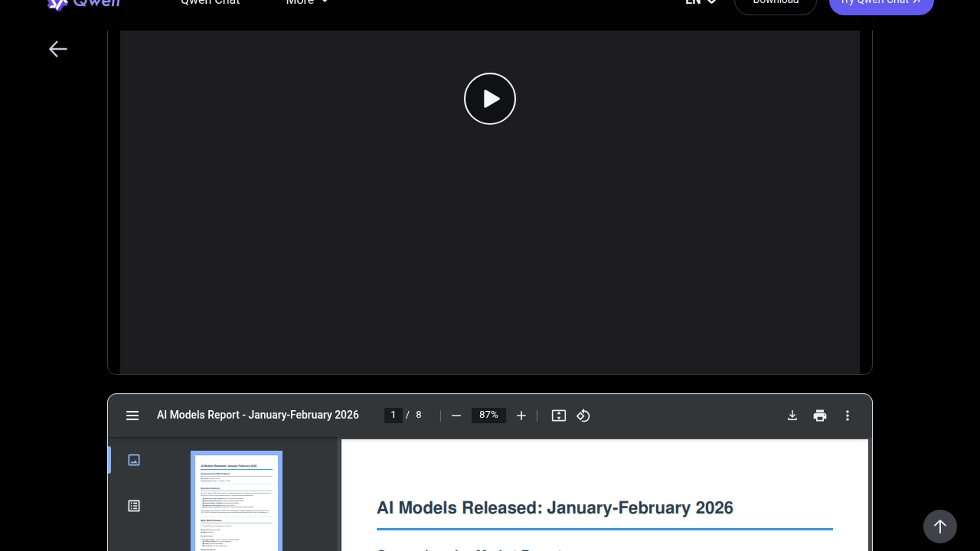Open PDF more actions menu
Viewport: 980px width, 551px height.
click(847, 416)
